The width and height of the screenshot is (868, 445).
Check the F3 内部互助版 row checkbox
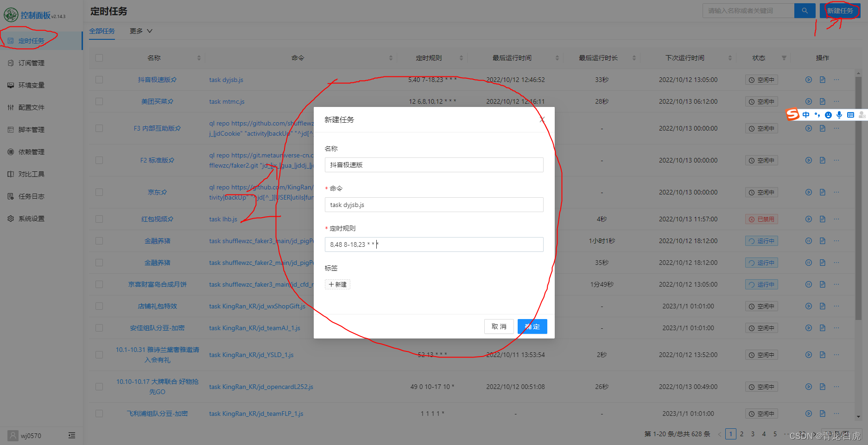coord(99,128)
